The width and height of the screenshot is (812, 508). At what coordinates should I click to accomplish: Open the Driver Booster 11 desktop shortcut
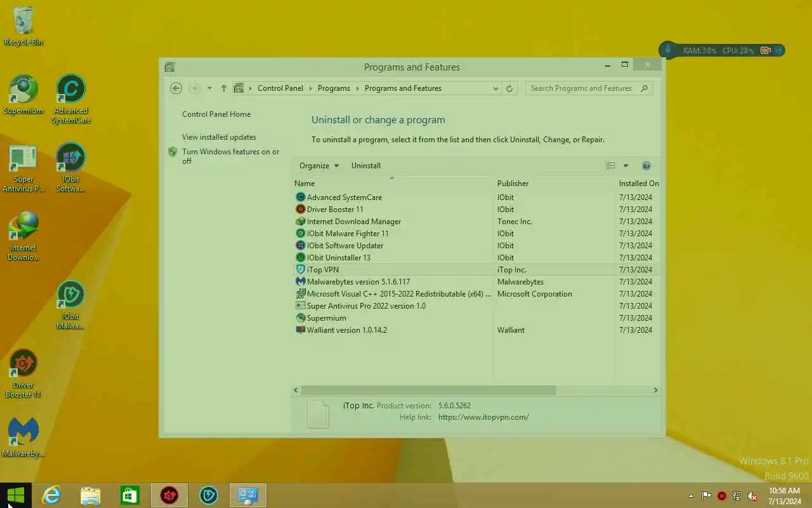pos(23,373)
